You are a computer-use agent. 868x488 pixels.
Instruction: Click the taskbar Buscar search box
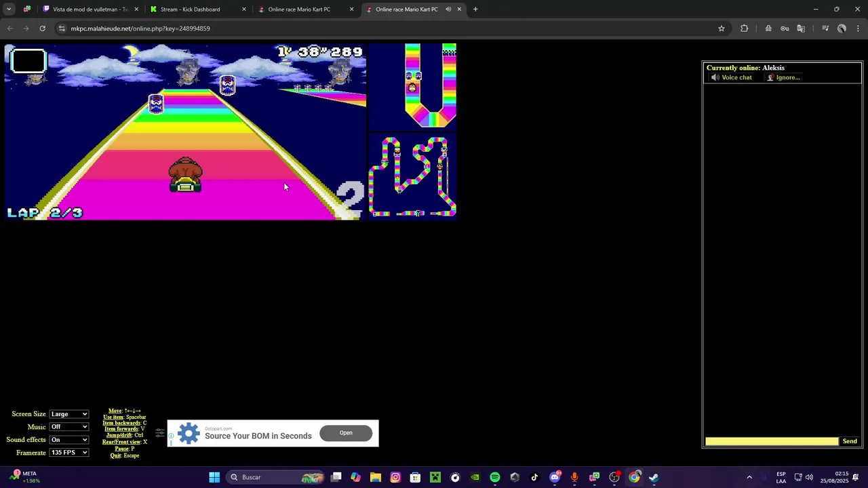[277, 477]
